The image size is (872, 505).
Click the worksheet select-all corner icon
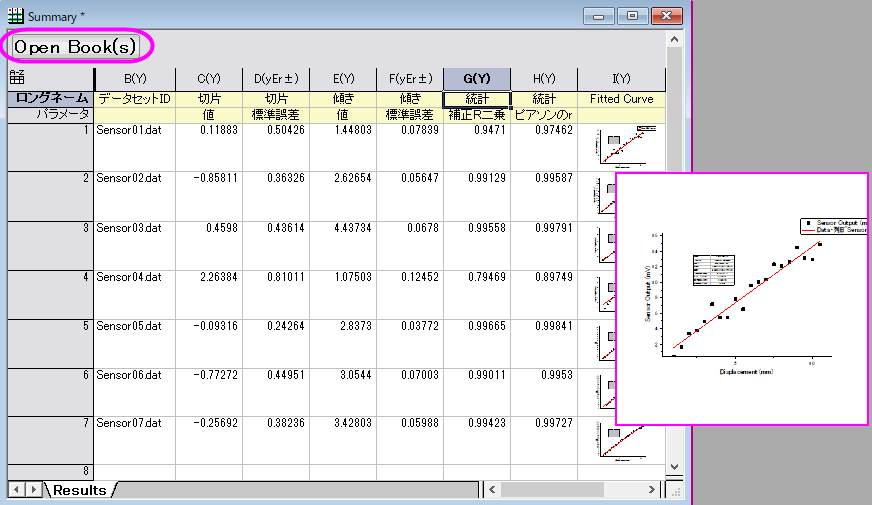[17, 77]
